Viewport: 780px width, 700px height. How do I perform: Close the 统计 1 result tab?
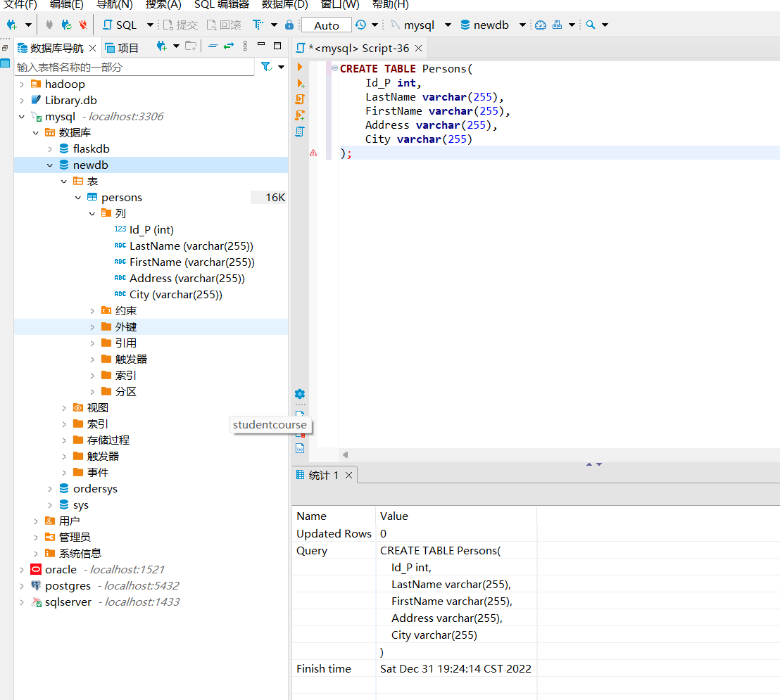click(348, 476)
